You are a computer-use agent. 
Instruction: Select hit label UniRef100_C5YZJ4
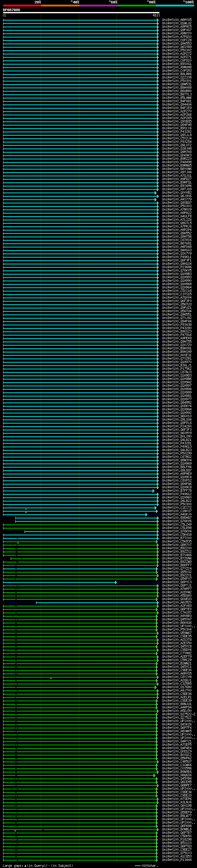[177, 139]
